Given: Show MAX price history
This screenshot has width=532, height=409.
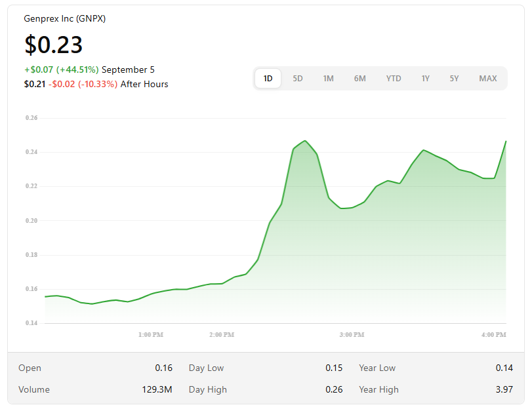Looking at the screenshot, I should (488, 79).
